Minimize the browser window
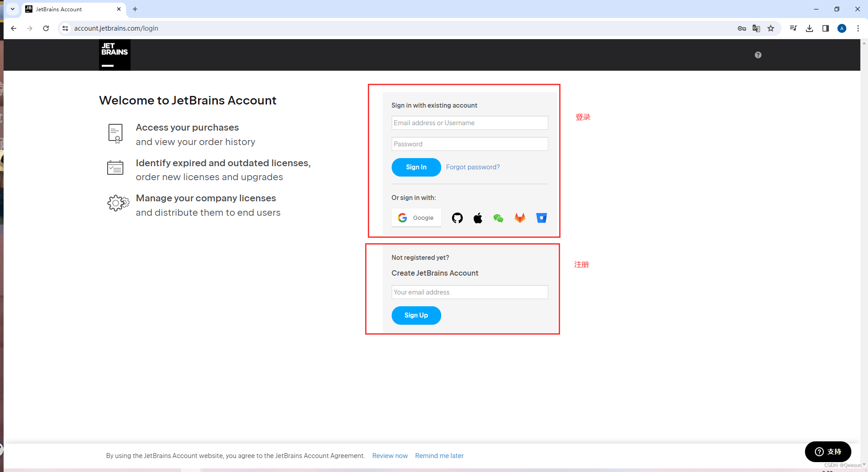 [816, 9]
